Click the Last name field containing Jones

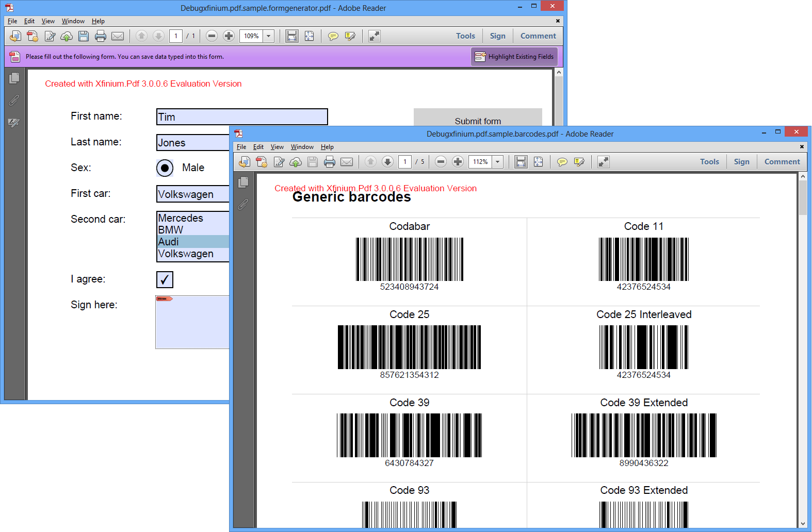[x=193, y=143]
